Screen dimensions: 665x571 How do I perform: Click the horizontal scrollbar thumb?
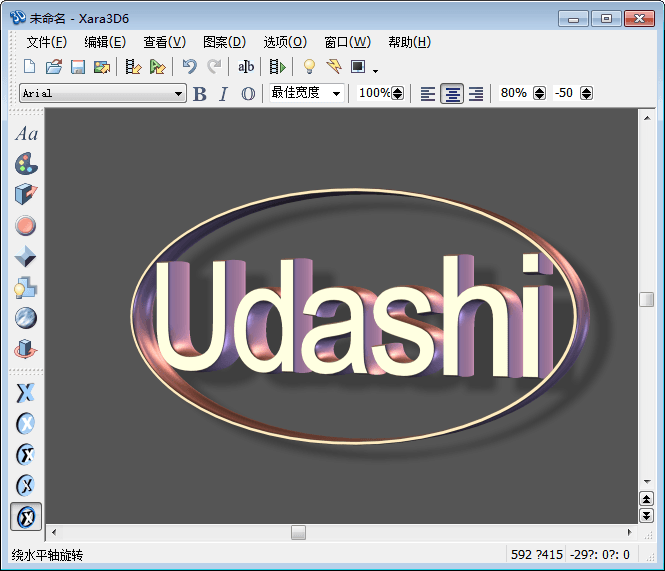[298, 532]
